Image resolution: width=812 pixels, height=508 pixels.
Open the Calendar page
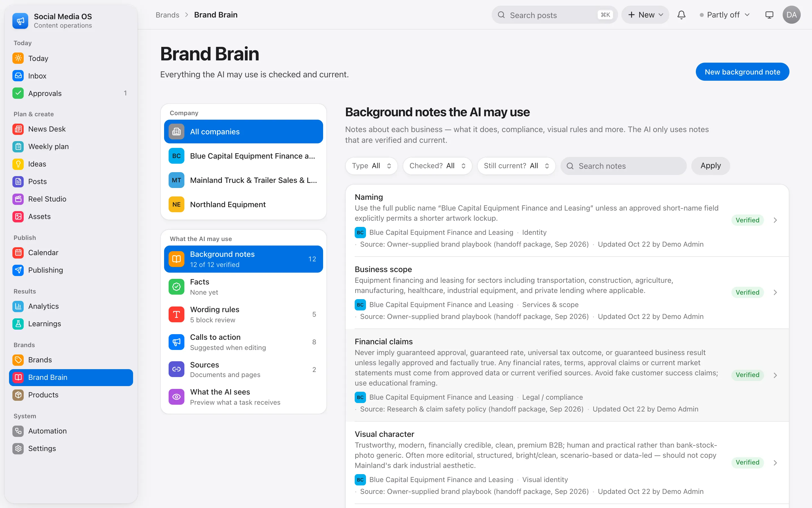[71, 252]
